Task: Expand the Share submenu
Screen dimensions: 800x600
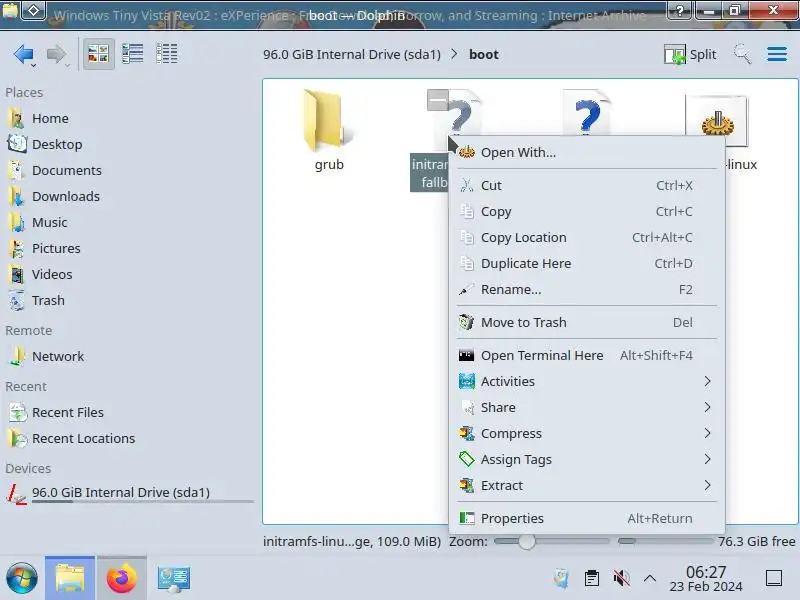Action: point(587,408)
